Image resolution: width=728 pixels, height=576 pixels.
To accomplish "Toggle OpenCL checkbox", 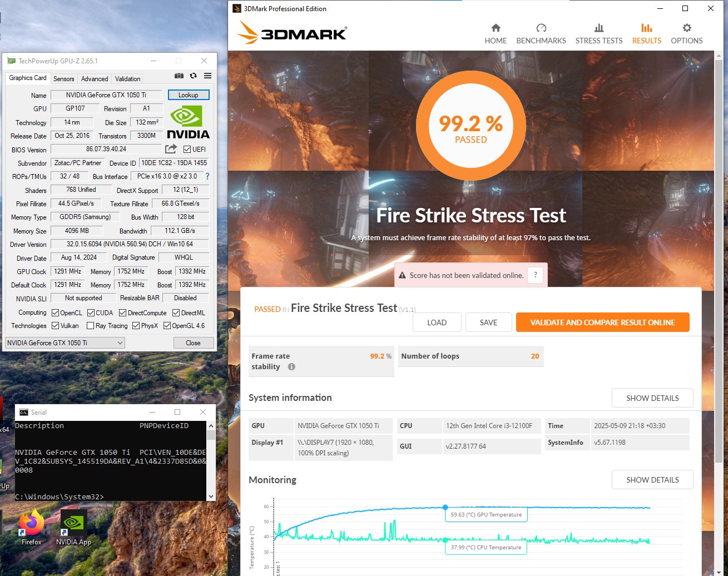I will (55, 313).
